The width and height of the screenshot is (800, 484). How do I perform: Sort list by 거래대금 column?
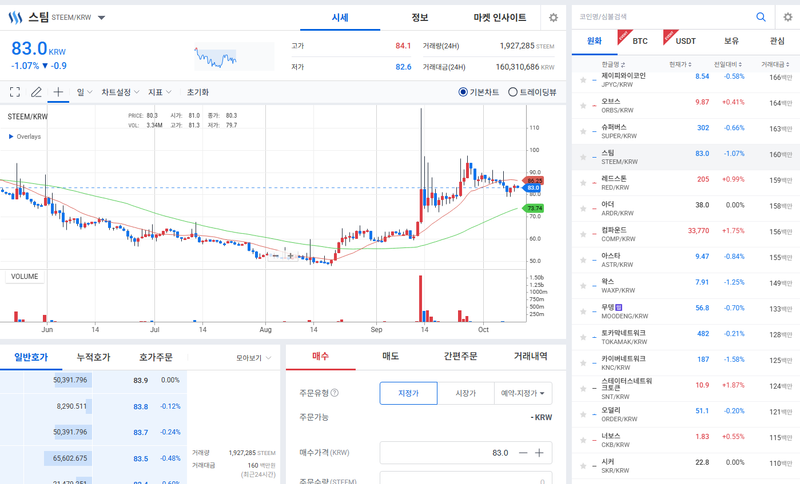click(776, 64)
